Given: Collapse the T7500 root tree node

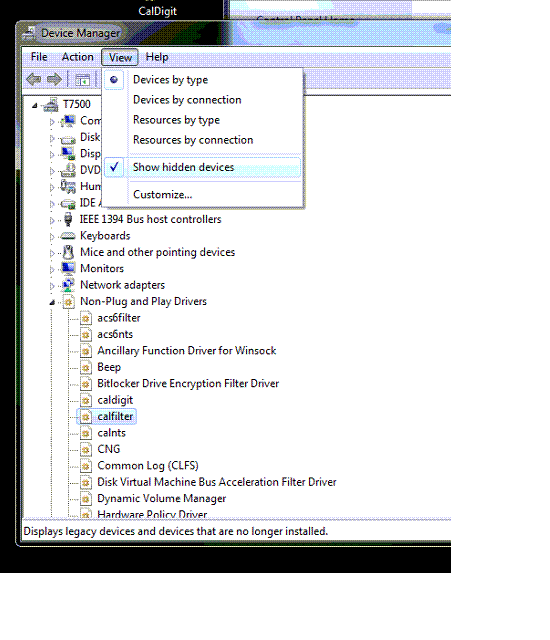Looking at the screenshot, I should point(35,106).
